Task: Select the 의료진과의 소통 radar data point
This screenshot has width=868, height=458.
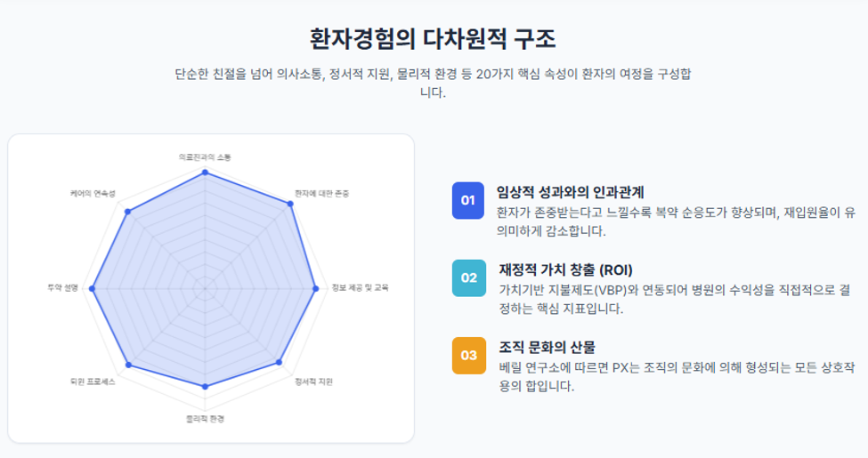Action: pos(205,173)
